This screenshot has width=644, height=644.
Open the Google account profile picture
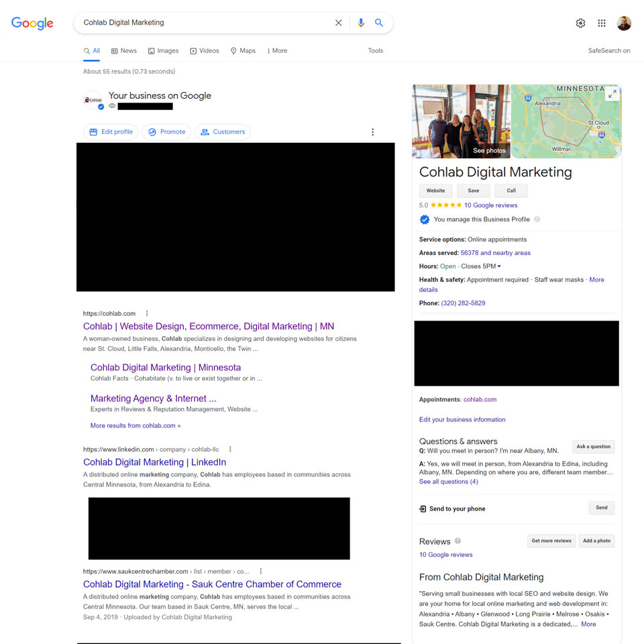(x=624, y=23)
